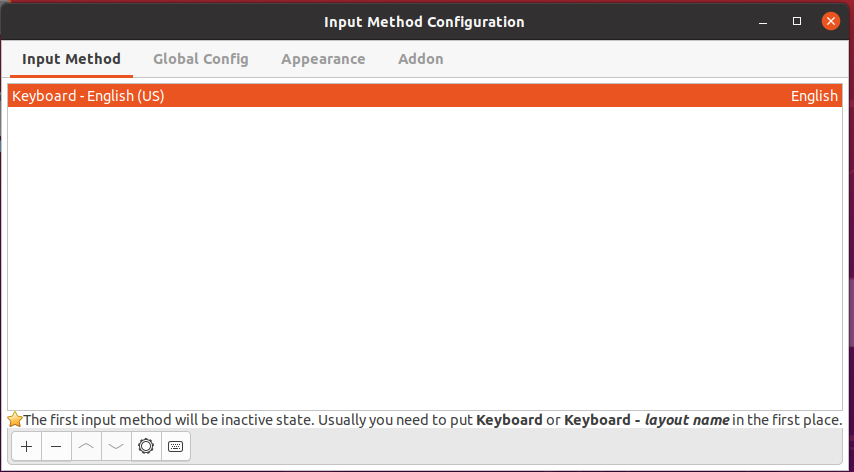Minimize the Input Method Configuration window
Screen dimensions: 854x472
[763, 22]
